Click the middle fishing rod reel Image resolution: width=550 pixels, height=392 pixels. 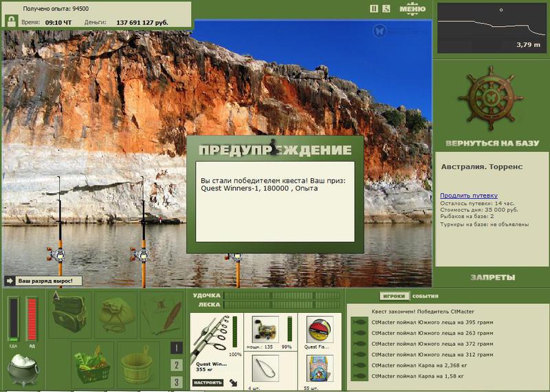(x=140, y=254)
